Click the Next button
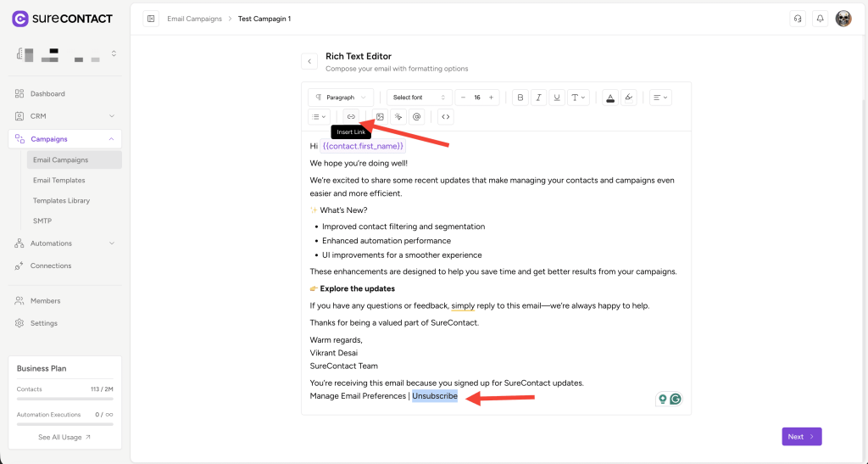The width and height of the screenshot is (868, 464). coord(801,437)
